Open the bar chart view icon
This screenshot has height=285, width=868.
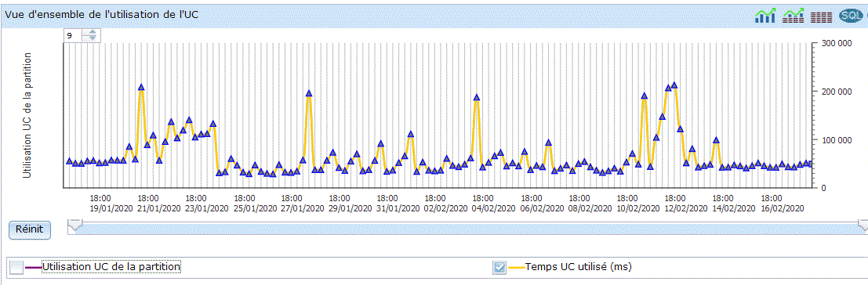click(x=765, y=16)
